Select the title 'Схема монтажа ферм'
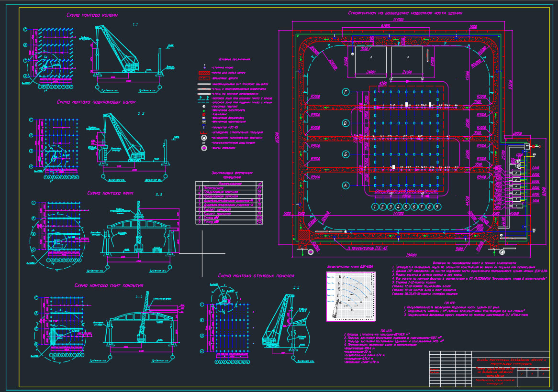Image resolution: width=558 pixels, height=392 pixels. pyautogui.click(x=111, y=193)
